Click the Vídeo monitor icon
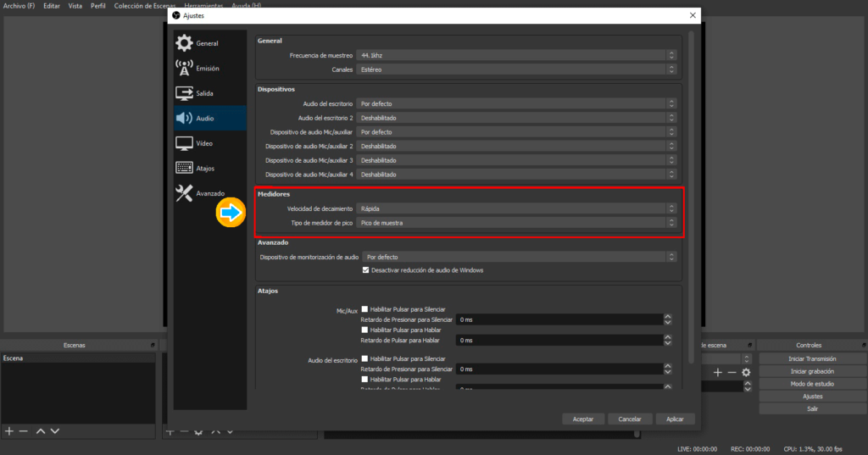868x455 pixels. coord(184,143)
